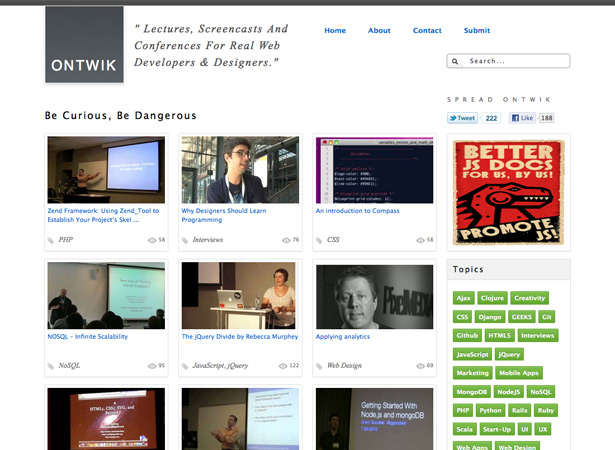Click in the Search field
The width and height of the screenshot is (615, 450).
[x=508, y=61]
